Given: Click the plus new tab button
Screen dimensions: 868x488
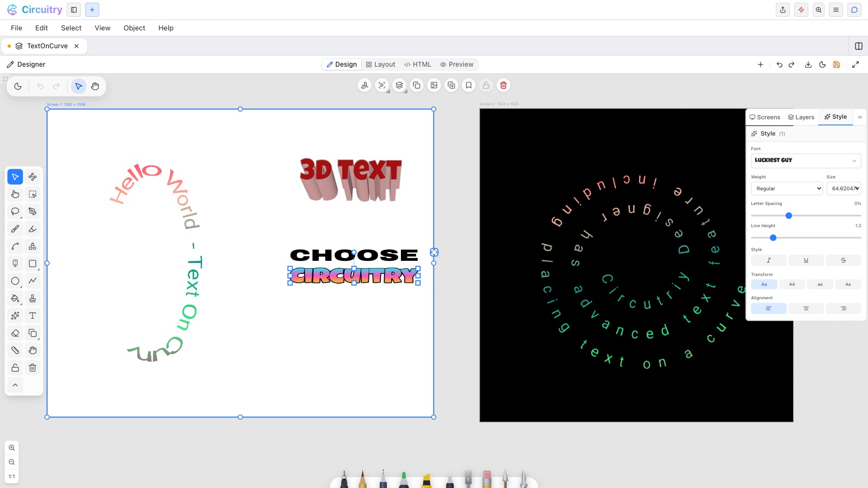Looking at the screenshot, I should pyautogui.click(x=92, y=10).
